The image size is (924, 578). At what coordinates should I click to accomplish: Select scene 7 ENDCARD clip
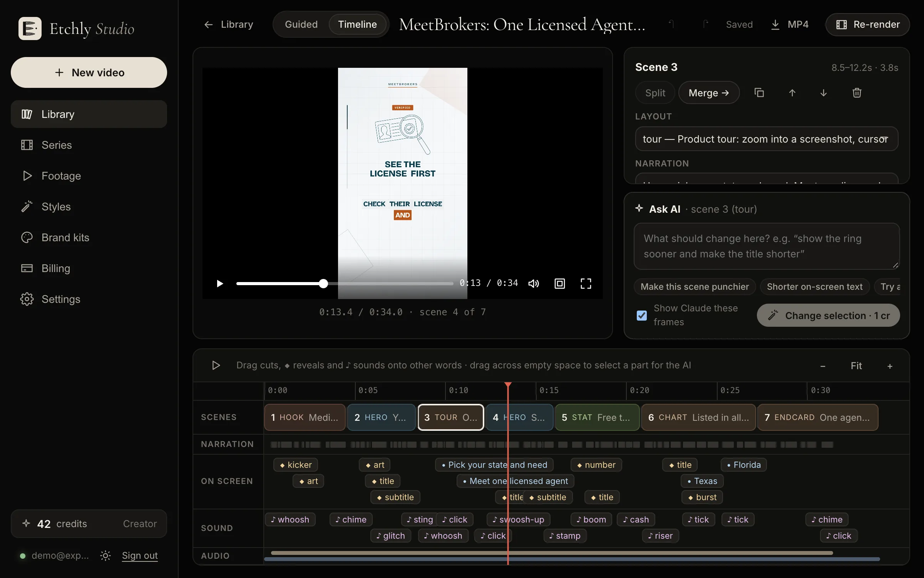pyautogui.click(x=818, y=417)
